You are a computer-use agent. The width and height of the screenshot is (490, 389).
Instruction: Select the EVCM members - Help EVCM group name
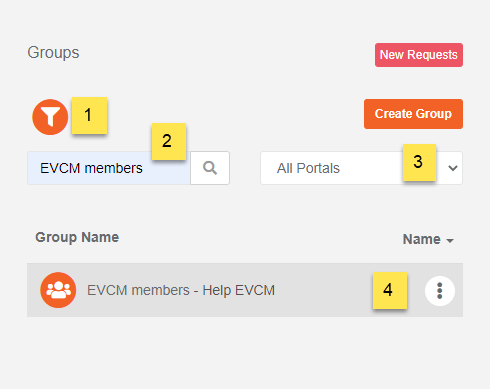(x=181, y=290)
